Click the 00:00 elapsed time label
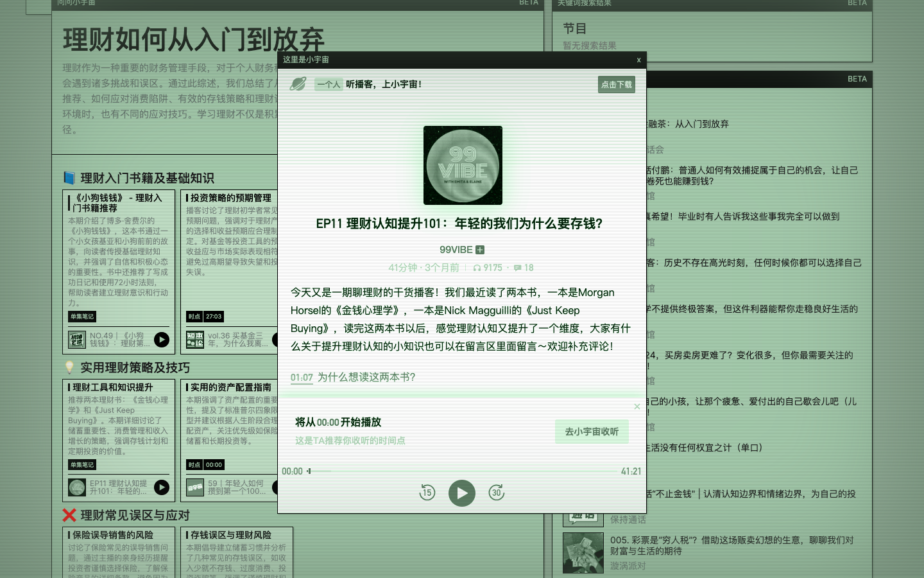The width and height of the screenshot is (924, 578). [292, 471]
